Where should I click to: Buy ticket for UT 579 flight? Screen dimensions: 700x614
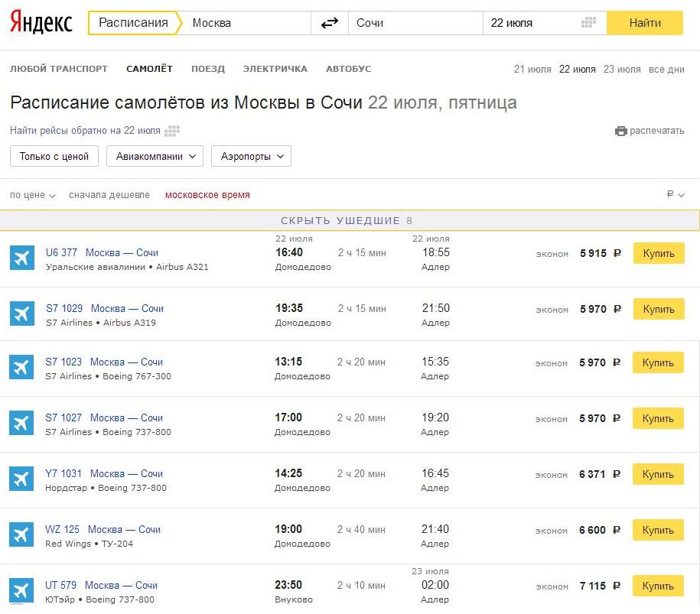pos(658,586)
